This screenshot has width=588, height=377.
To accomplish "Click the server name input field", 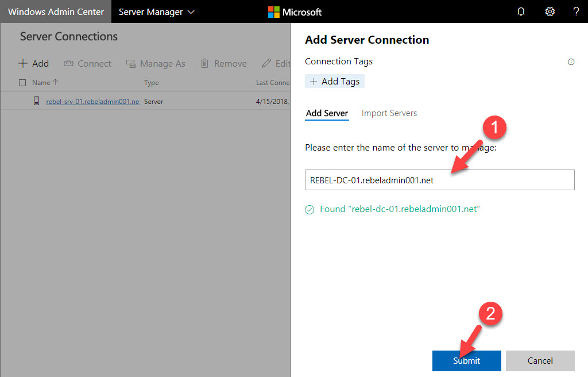I will tap(439, 180).
